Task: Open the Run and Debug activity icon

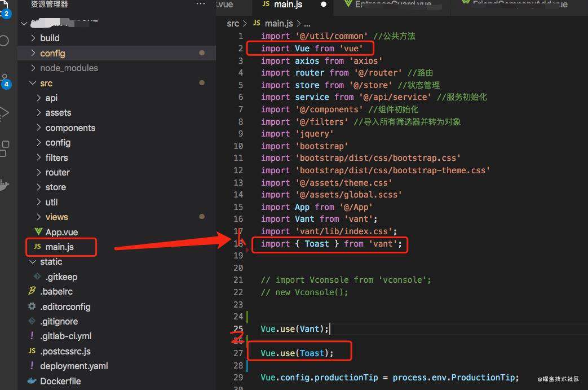Action: pyautogui.click(x=4, y=113)
